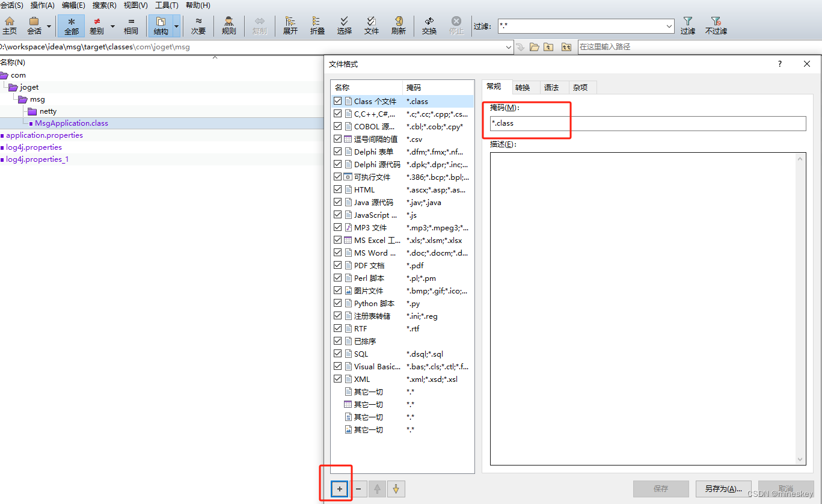This screenshot has width=822, height=504.
Task: Collapse the joget folder in tree
Action: (13, 87)
